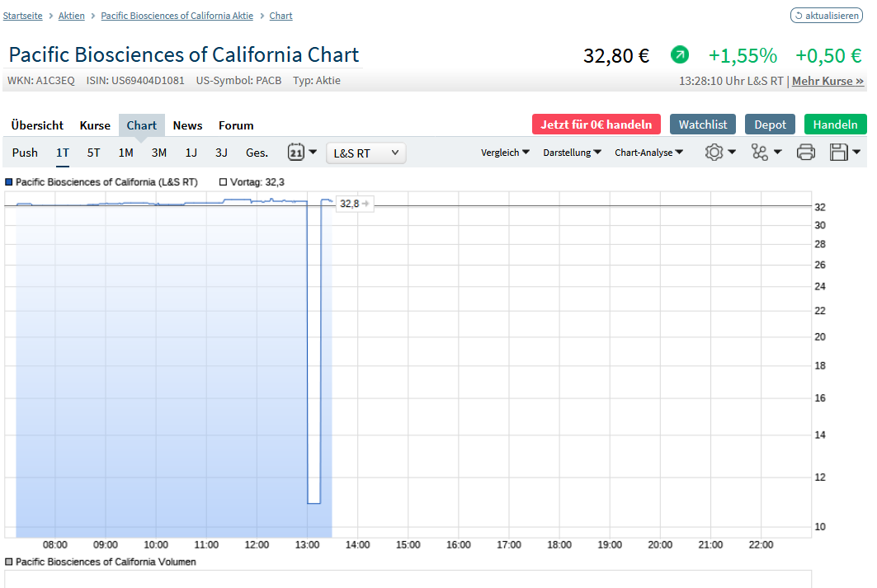Select the 1M time range
Viewport: 877px width, 588px height.
(x=125, y=153)
